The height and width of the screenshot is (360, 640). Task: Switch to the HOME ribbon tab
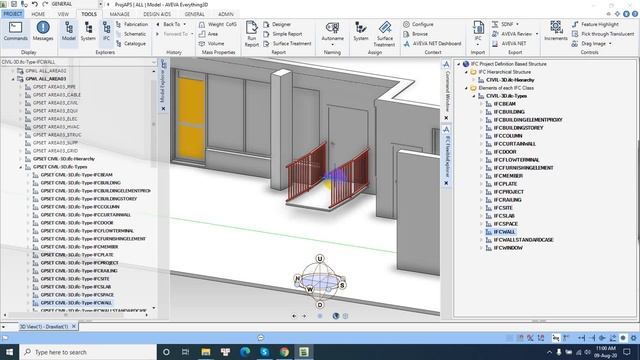coord(38,14)
